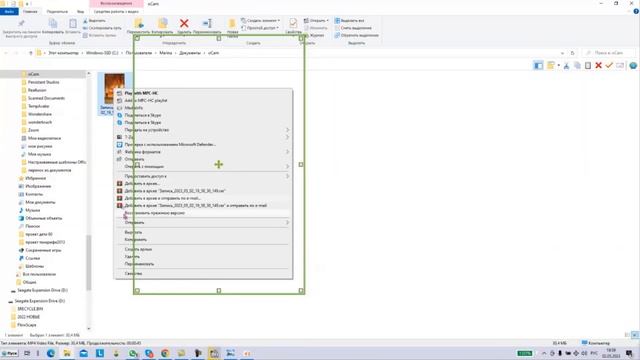640x360 pixels.
Task: Open address bar history dropdown arrow
Action: 562,53
